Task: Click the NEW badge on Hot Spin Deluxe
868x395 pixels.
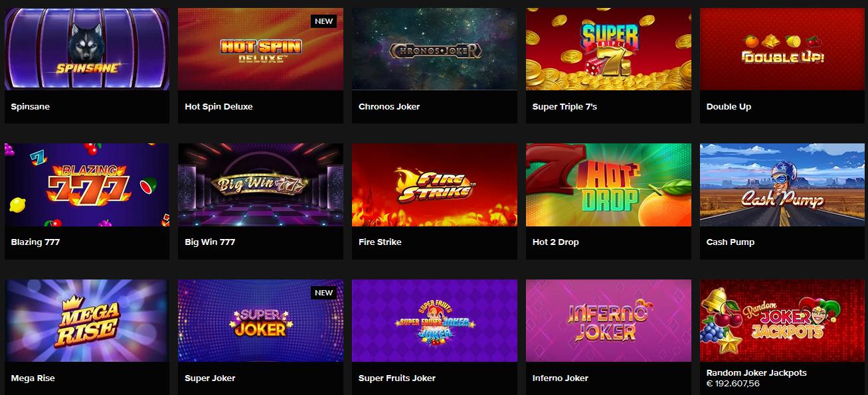Action: (323, 21)
